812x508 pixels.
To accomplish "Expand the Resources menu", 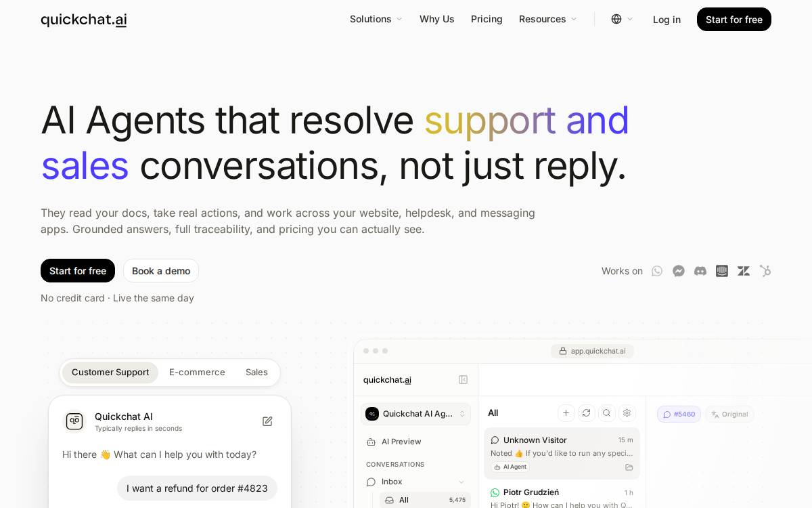I will (548, 19).
